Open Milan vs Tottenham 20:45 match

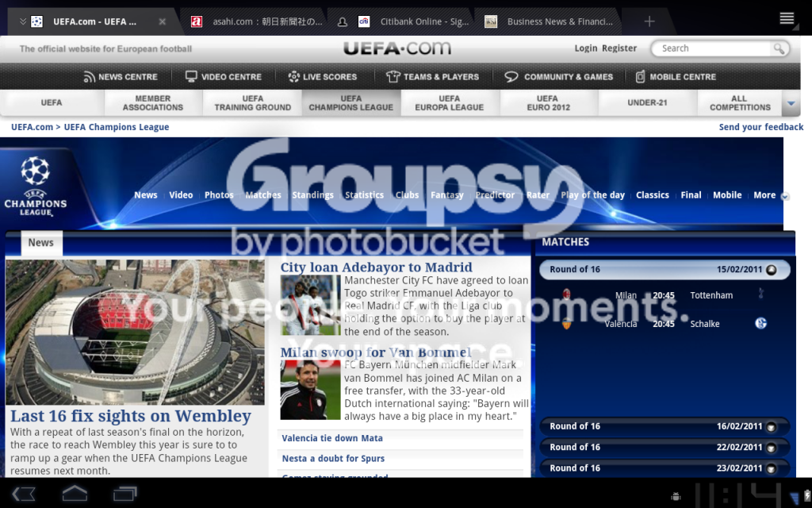coord(664,295)
